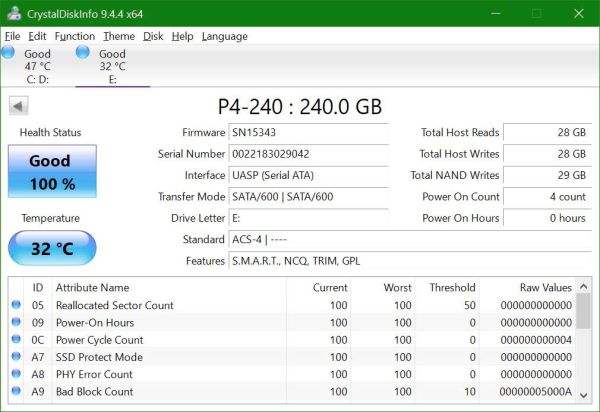Open the Theme menu
The image size is (600, 412).
pyautogui.click(x=119, y=36)
